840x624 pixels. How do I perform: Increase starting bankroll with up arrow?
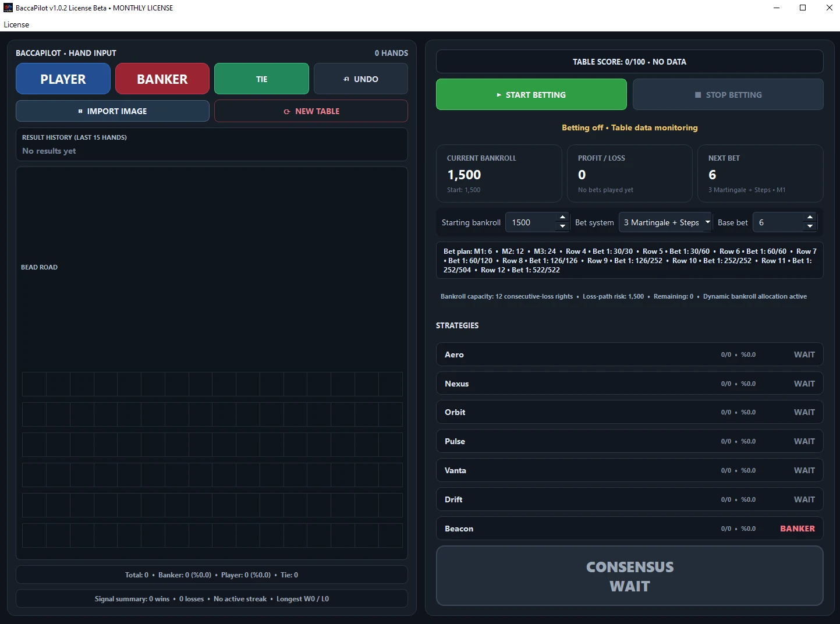pyautogui.click(x=562, y=218)
